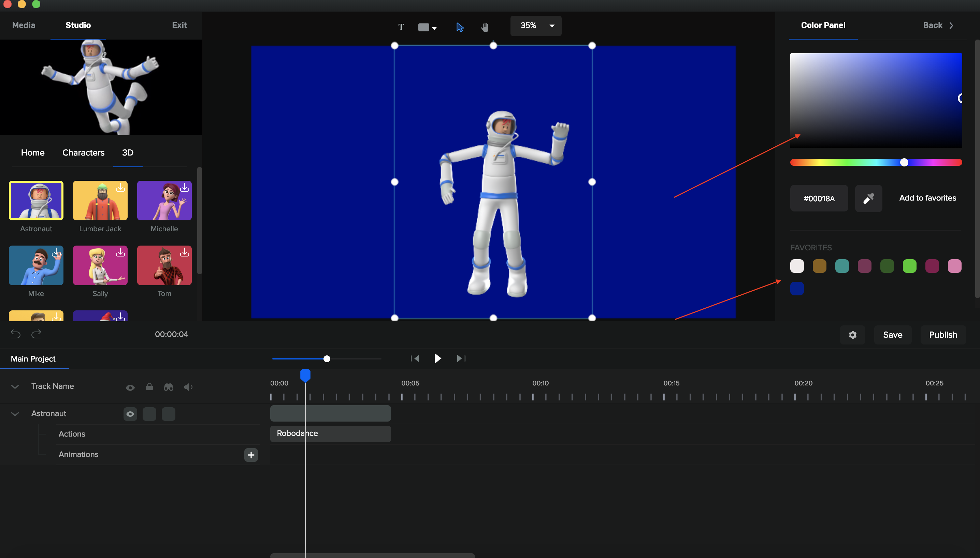Screen dimensions: 980x558
Task: Click the hex color field #00018A
Action: pos(819,198)
